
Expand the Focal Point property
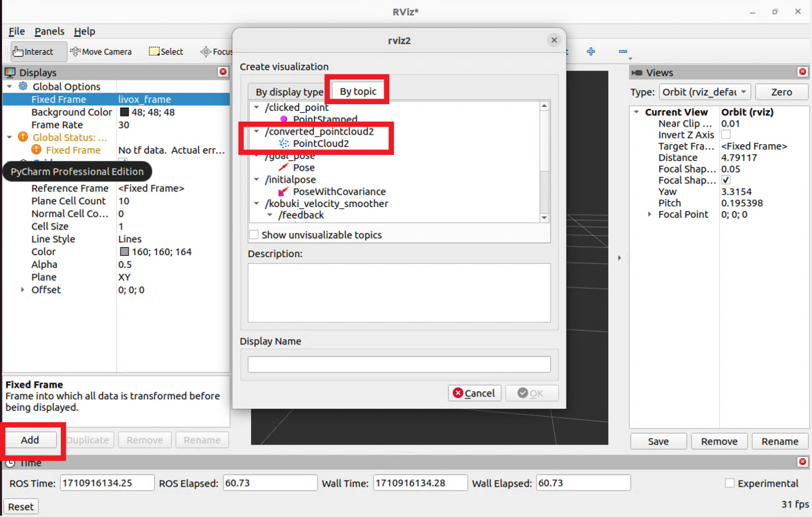click(x=650, y=214)
